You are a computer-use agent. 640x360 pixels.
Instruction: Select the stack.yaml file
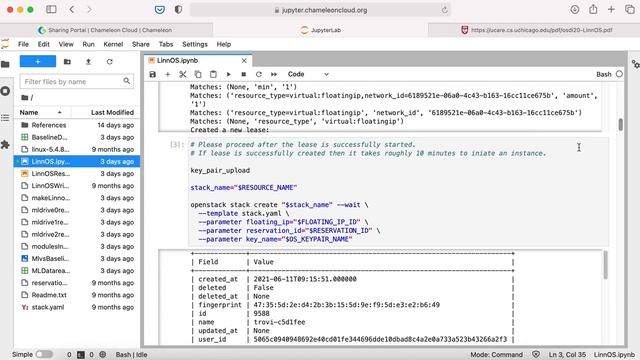pos(77,307)
